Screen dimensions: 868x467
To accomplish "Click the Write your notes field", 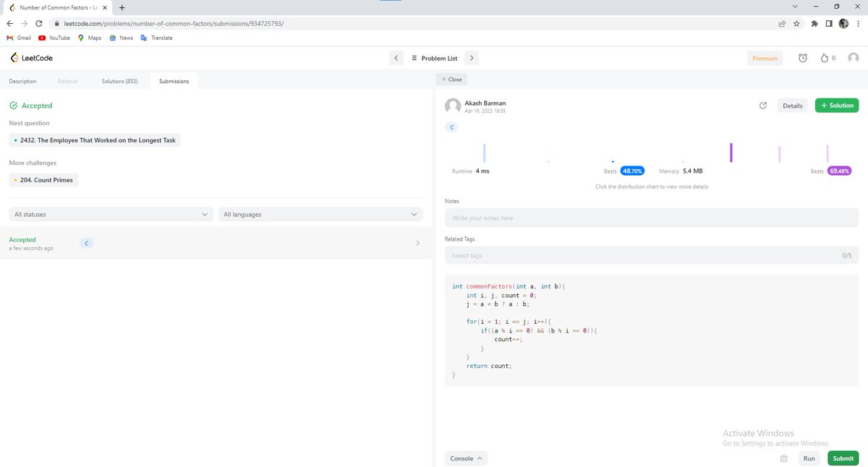I will pos(652,218).
